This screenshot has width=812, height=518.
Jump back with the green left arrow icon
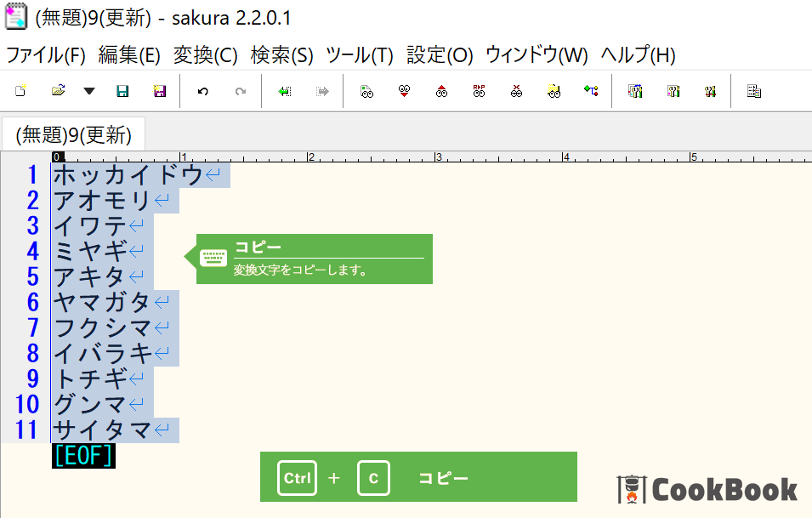284,91
